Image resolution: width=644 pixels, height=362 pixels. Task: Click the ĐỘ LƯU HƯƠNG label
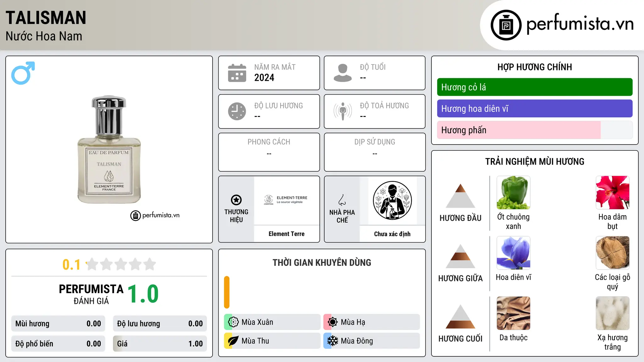279,106
